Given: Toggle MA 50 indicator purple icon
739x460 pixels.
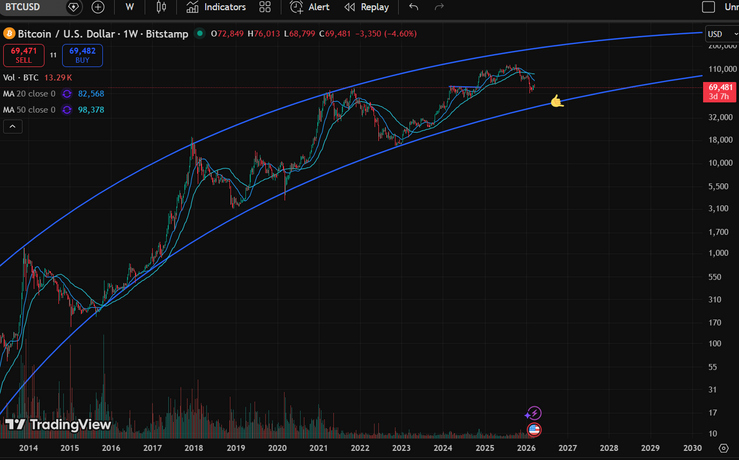Looking at the screenshot, I should (x=66, y=109).
